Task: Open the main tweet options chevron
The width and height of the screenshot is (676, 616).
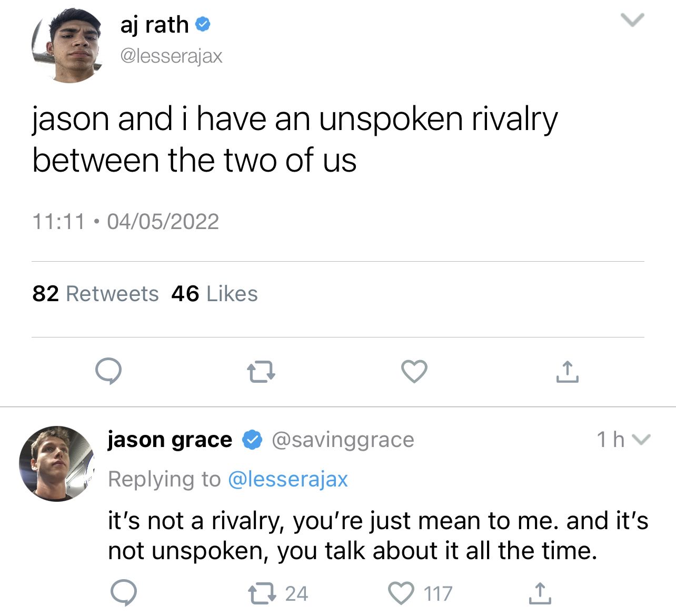Action: tap(632, 21)
